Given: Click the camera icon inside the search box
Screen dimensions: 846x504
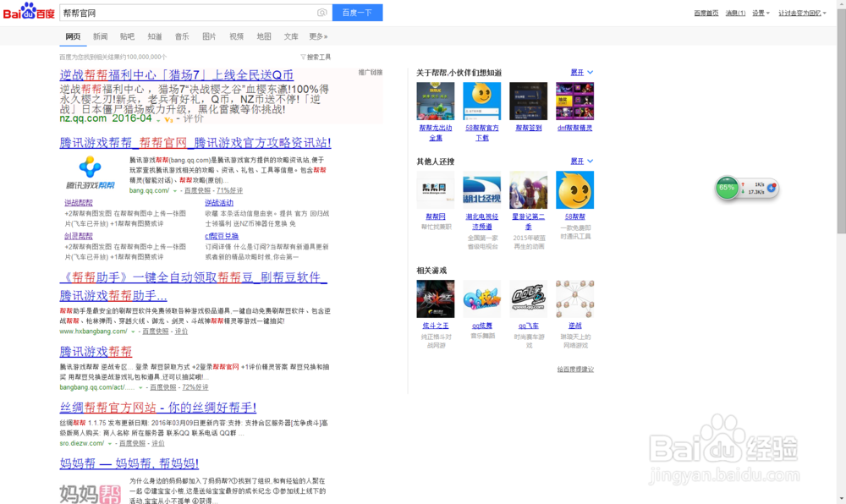Looking at the screenshot, I should coord(321,13).
